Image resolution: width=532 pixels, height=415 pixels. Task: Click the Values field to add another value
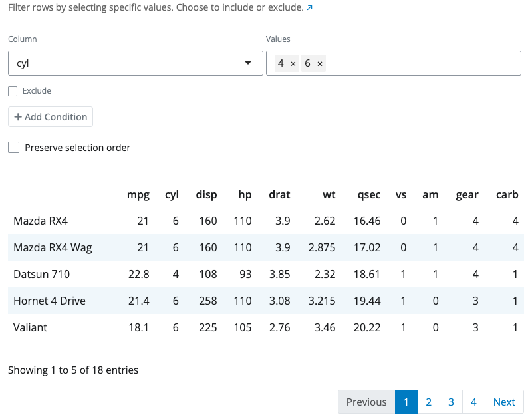tap(412, 63)
